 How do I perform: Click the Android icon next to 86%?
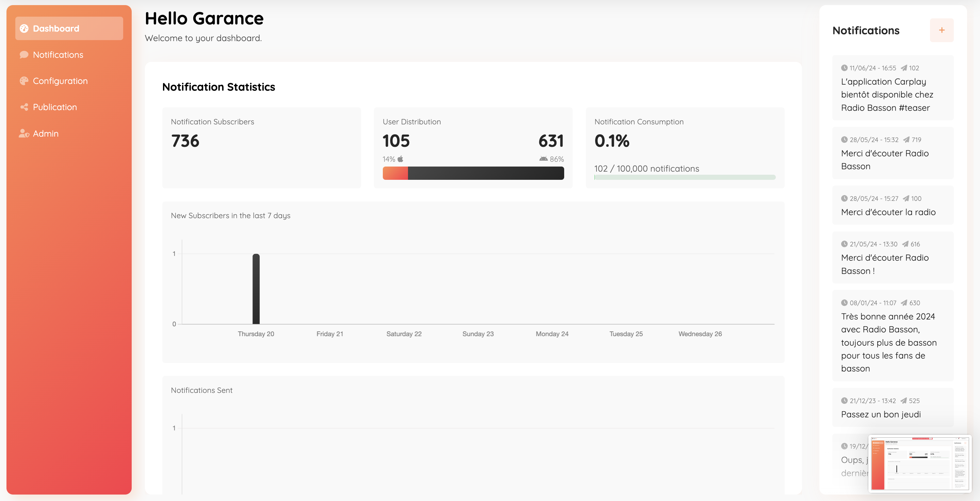pos(543,159)
